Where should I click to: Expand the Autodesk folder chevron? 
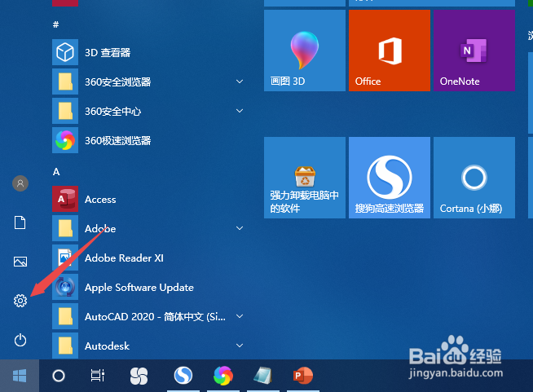[240, 346]
